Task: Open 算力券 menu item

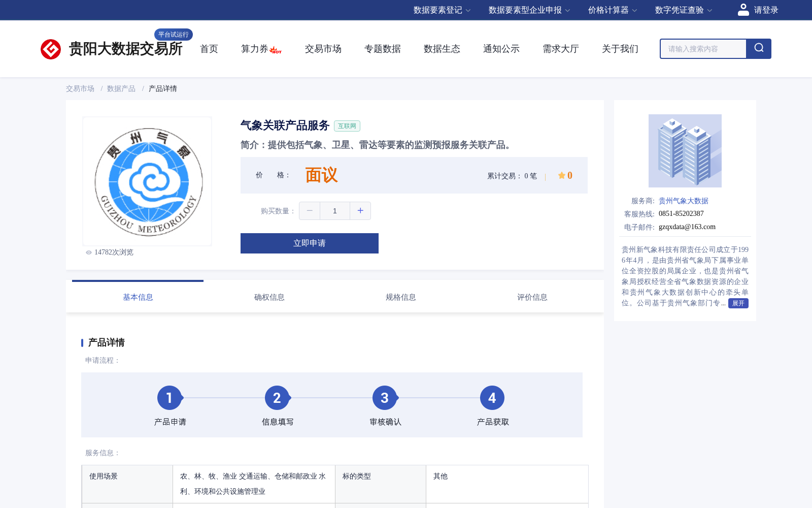Action: [x=254, y=49]
